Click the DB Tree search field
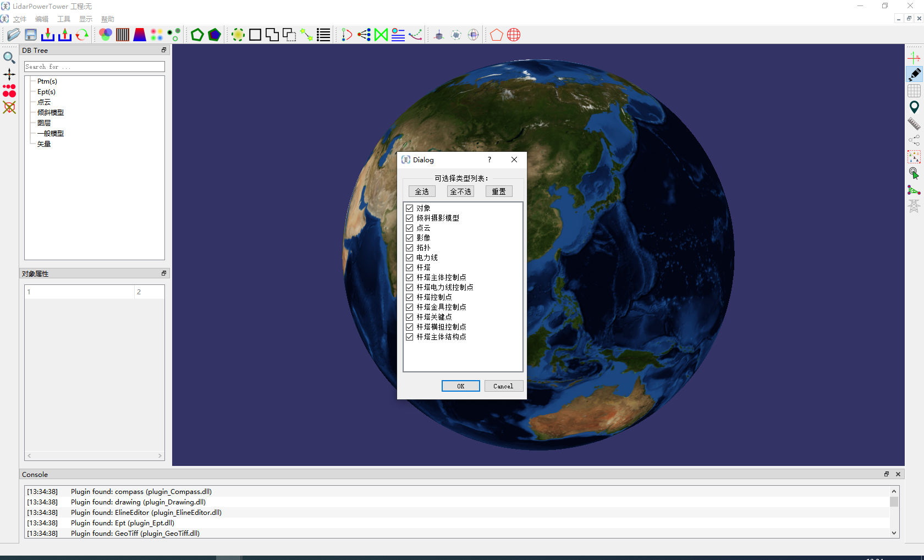 95,67
